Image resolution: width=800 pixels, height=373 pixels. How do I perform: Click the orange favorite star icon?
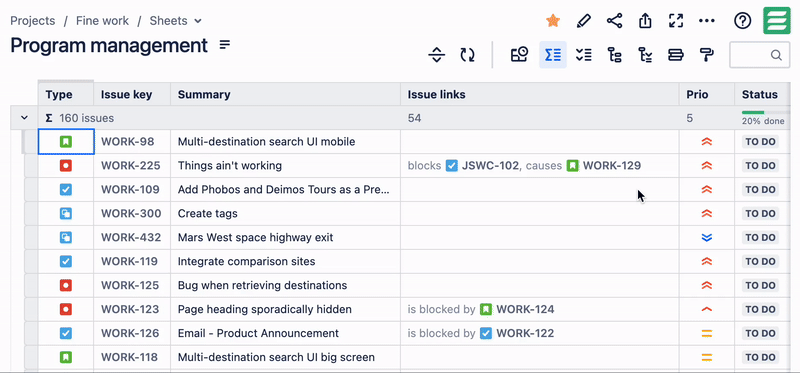pyautogui.click(x=553, y=21)
